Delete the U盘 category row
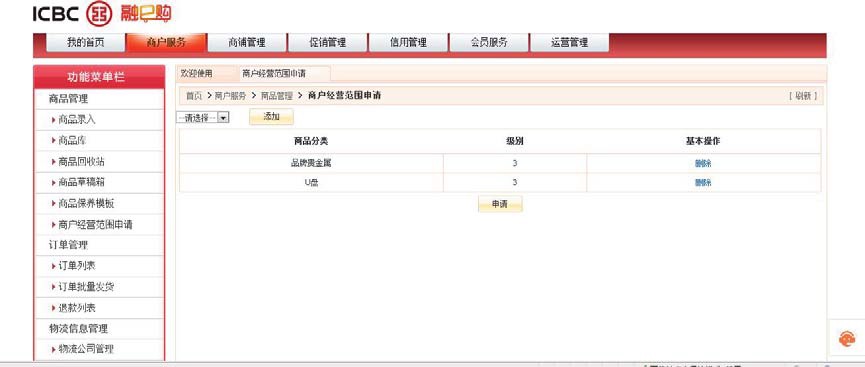This screenshot has height=367, width=865. point(703,183)
